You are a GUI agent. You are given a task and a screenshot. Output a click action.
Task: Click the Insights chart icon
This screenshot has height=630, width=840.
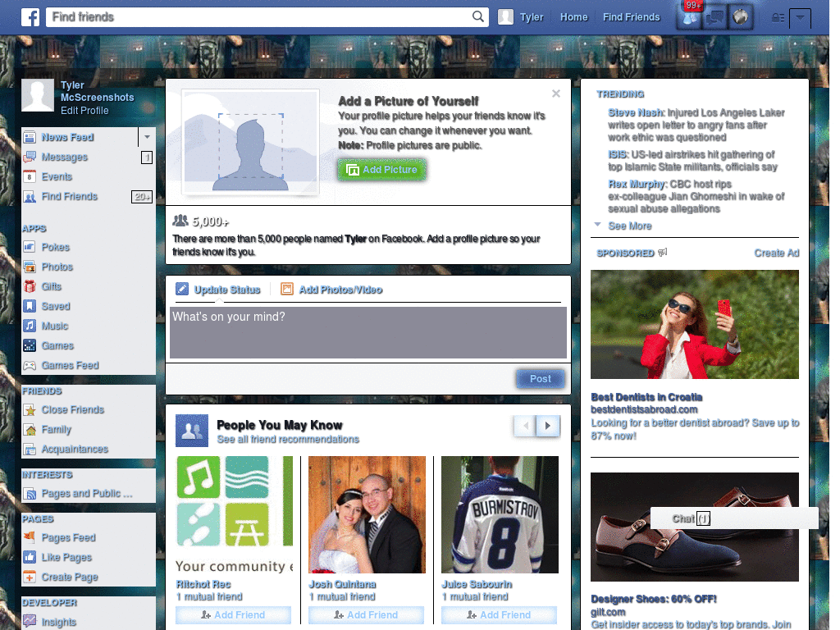tap(30, 622)
